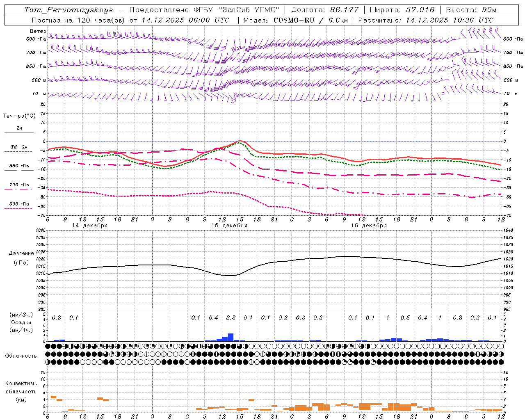Click the 15 декабря date label

click(x=229, y=226)
